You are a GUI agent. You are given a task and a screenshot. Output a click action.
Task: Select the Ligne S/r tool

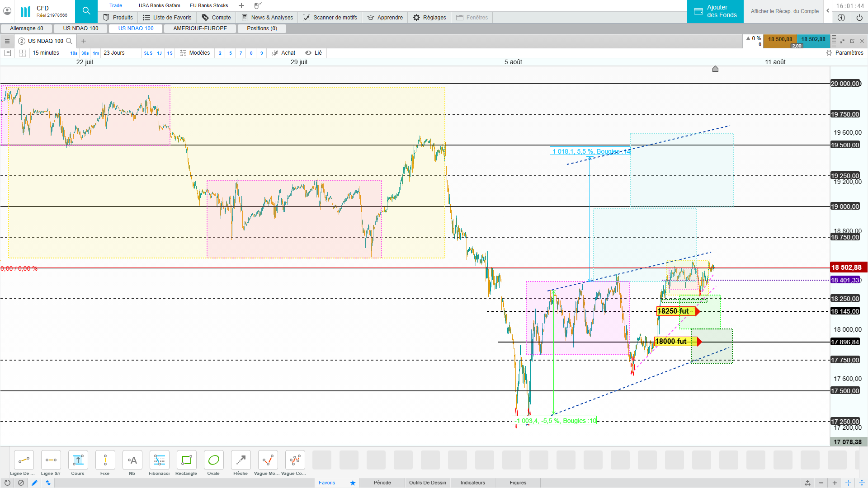tap(51, 460)
